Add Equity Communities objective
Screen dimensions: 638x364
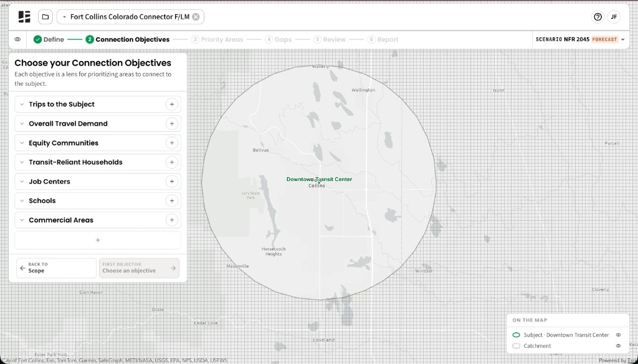172,143
